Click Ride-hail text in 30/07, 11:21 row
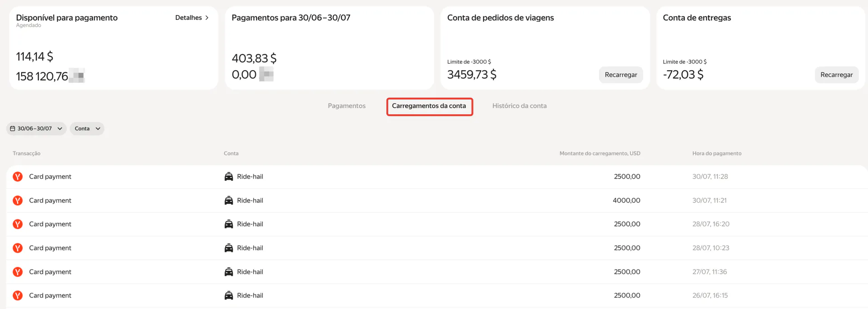 [250, 200]
